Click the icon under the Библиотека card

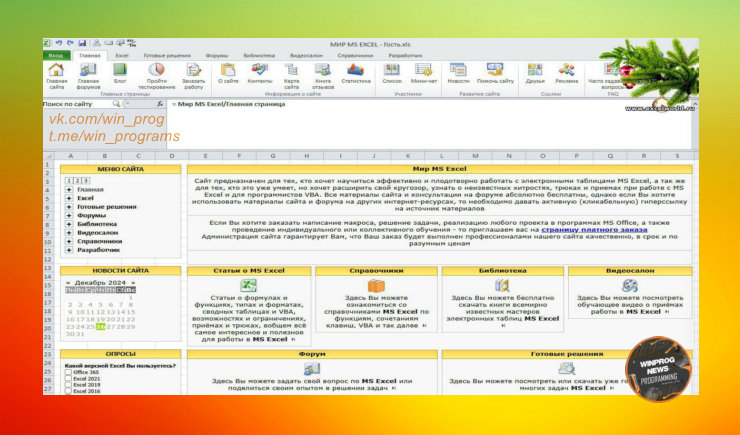[502, 285]
